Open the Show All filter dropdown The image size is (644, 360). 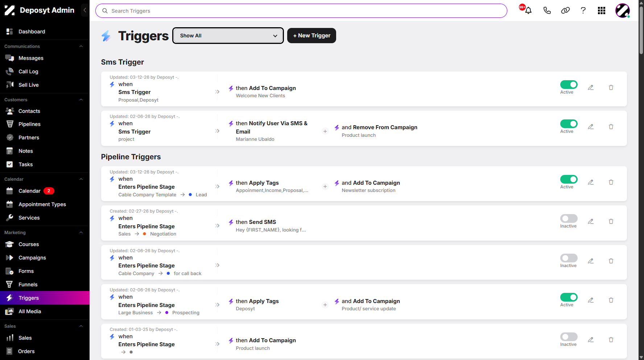(228, 36)
